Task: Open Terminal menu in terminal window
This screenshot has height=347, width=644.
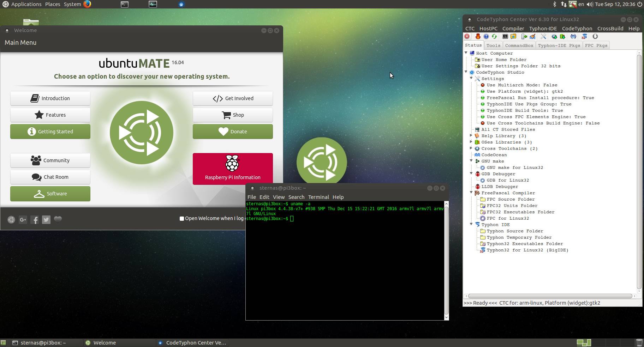Action: click(x=318, y=197)
